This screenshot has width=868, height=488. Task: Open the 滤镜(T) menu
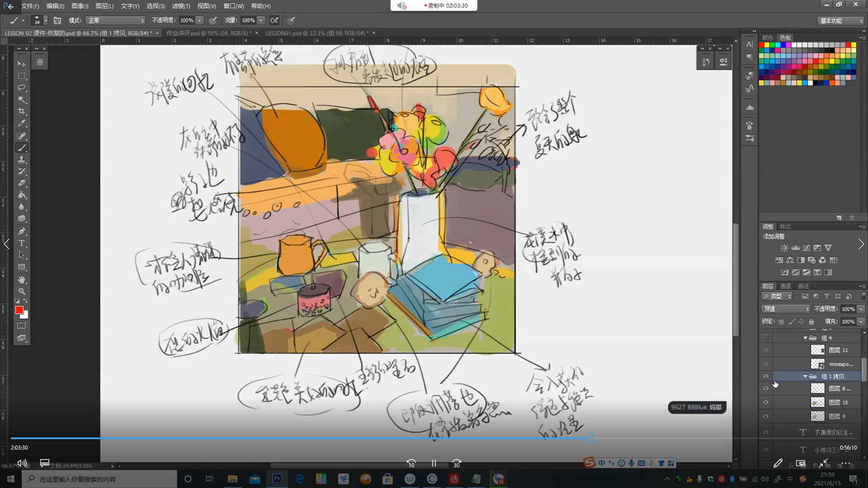[181, 6]
